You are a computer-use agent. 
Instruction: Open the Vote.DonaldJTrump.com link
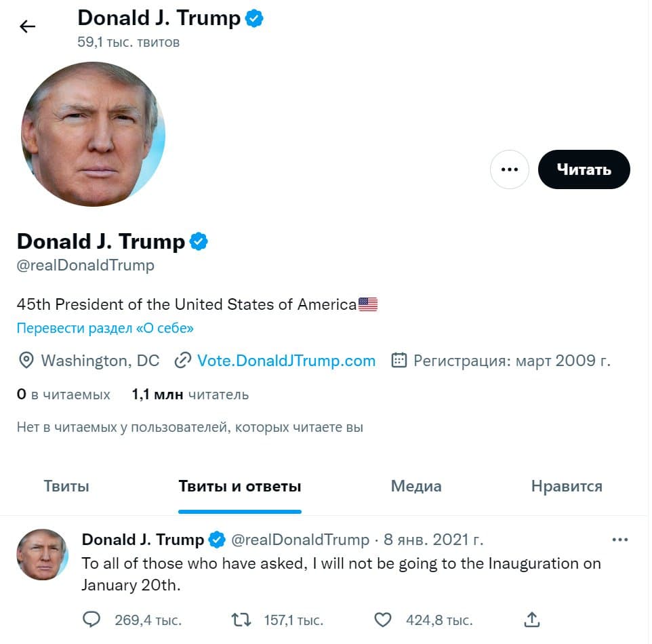coord(285,361)
